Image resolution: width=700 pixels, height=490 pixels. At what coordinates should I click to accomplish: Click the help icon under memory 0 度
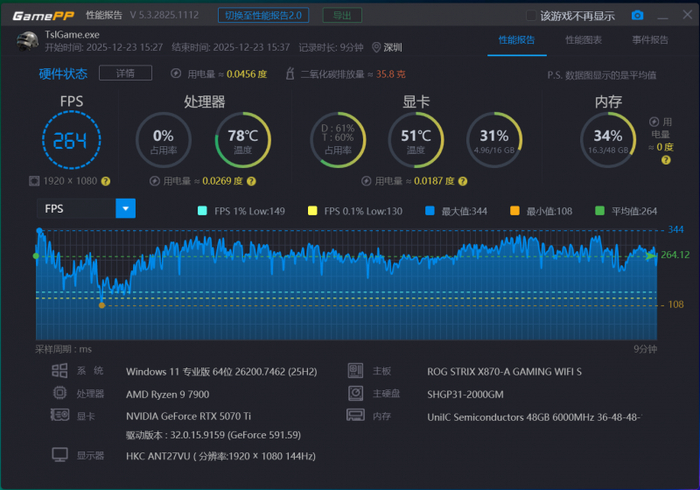click(x=666, y=160)
